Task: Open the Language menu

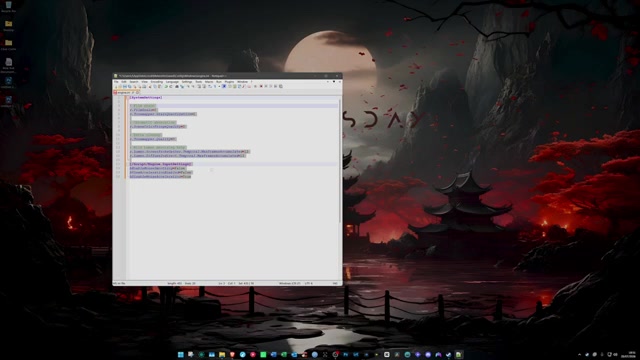Action: (172, 82)
